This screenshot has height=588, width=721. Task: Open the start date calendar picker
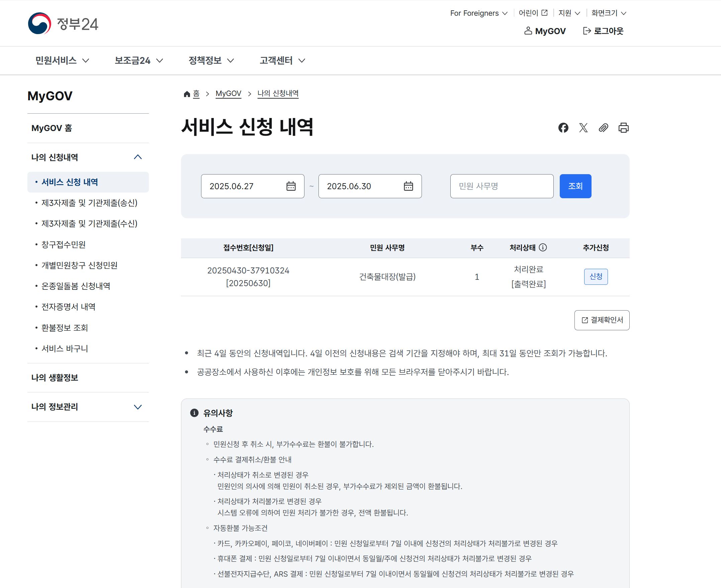pyautogui.click(x=291, y=186)
